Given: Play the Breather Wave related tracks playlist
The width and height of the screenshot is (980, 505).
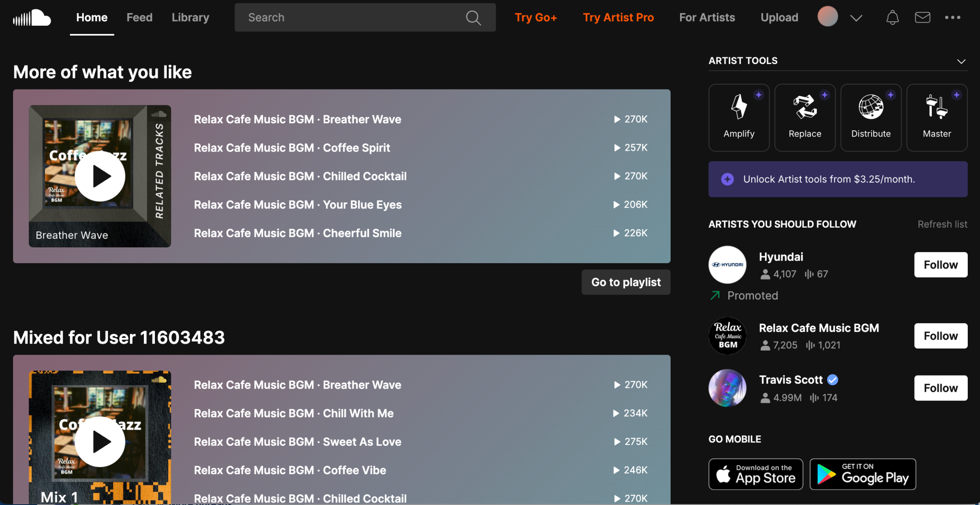Looking at the screenshot, I should pos(100,177).
